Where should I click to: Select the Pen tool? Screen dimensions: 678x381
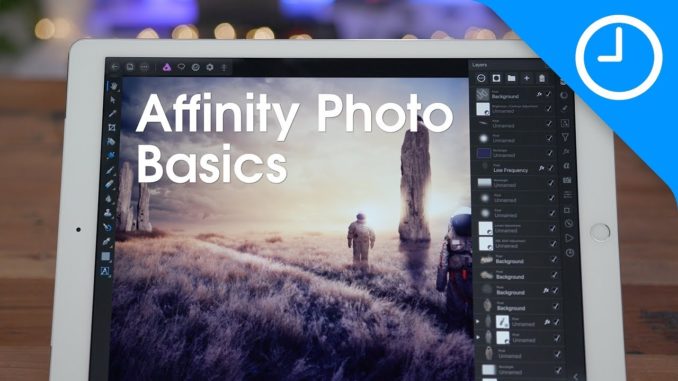pos(106,242)
